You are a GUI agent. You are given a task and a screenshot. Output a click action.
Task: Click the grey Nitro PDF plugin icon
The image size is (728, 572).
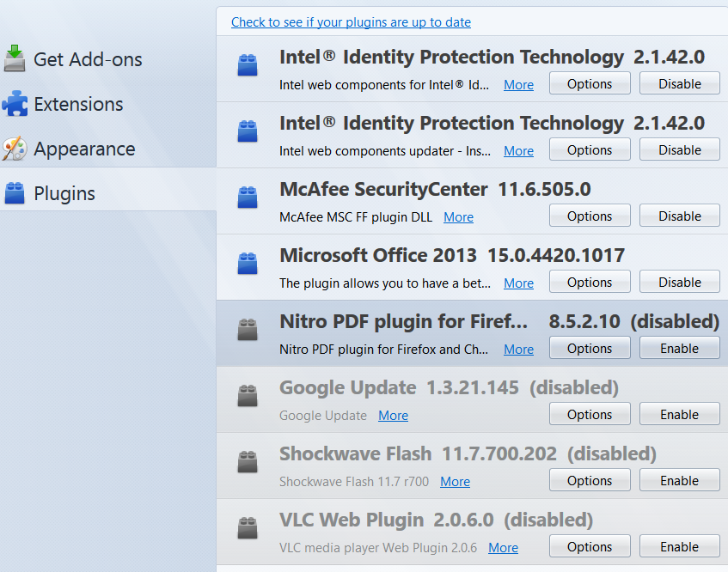click(248, 330)
